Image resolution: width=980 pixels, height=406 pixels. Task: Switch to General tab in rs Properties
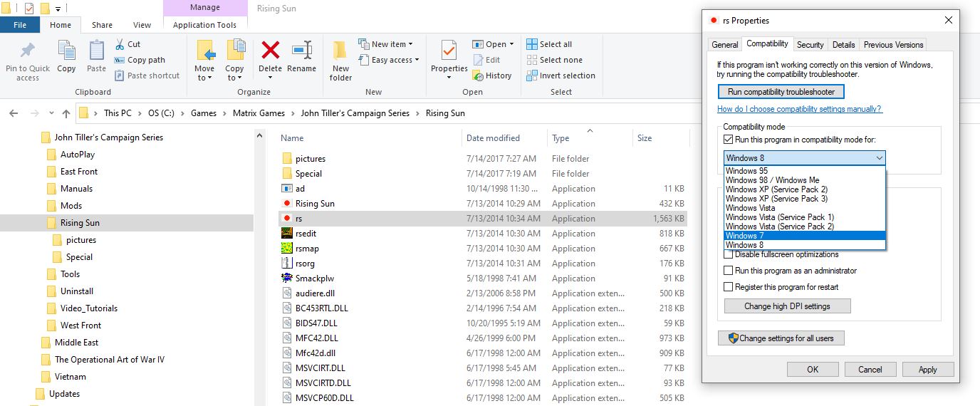(x=725, y=45)
